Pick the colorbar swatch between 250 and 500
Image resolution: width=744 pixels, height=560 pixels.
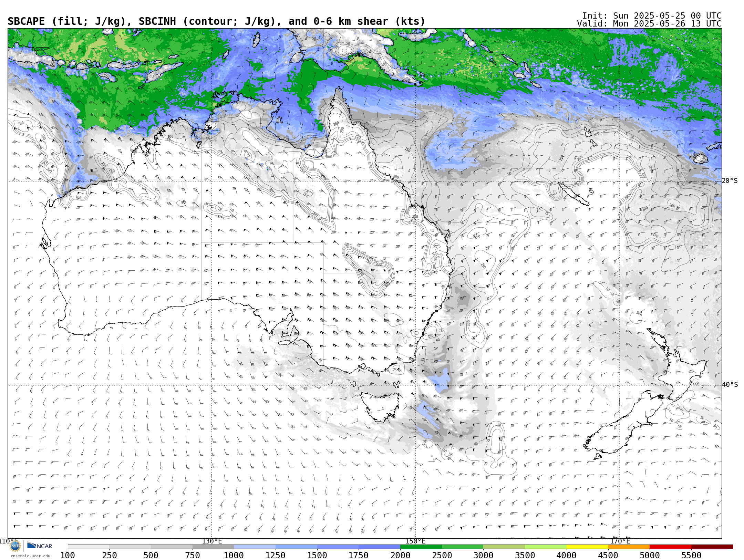[x=130, y=547]
